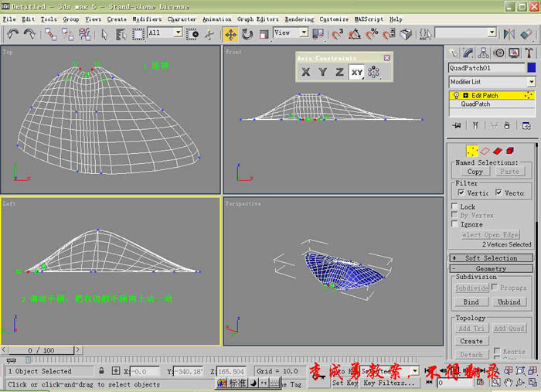Restrict axis constraint to Y
Screen dimensions: 541x392
pyautogui.click(x=322, y=72)
